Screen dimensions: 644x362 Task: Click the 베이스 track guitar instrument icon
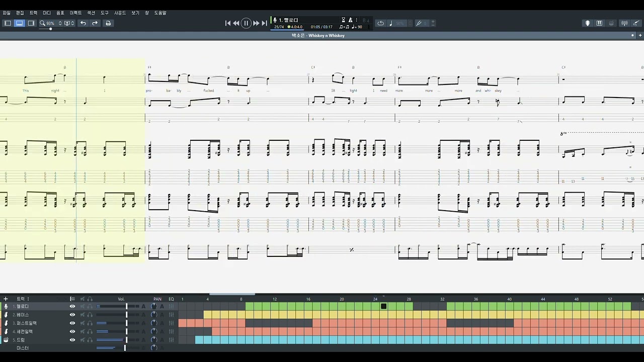pos(6,315)
